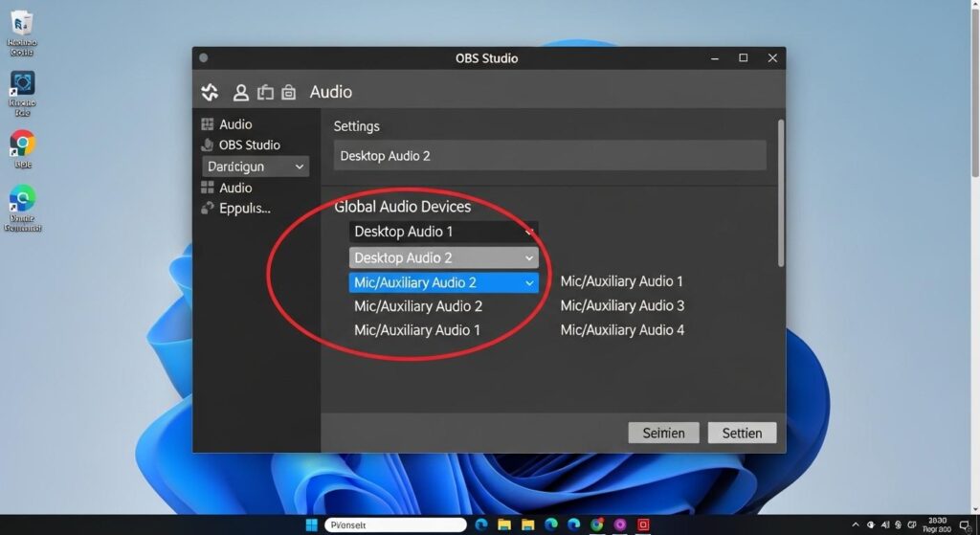Click the Desktop Audio 2 field under Settings
980x535 pixels.
(x=550, y=156)
